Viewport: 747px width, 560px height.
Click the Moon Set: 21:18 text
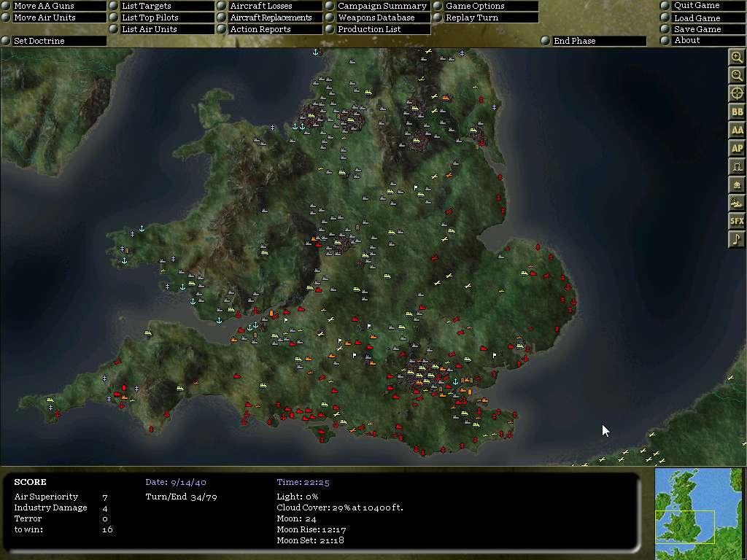(x=310, y=540)
